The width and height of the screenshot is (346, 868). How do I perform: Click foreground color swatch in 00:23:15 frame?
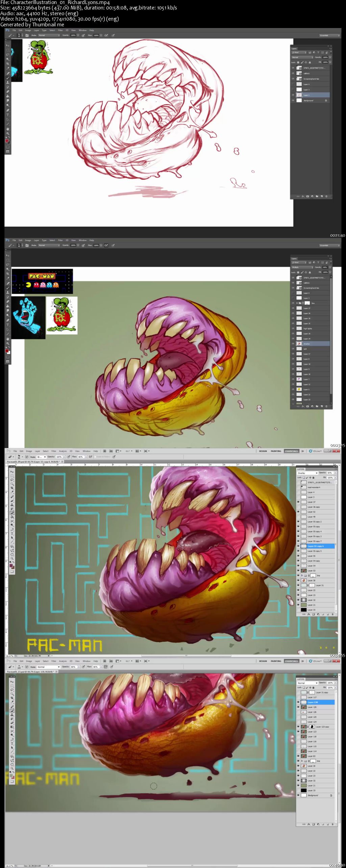pyautogui.click(x=6, y=351)
